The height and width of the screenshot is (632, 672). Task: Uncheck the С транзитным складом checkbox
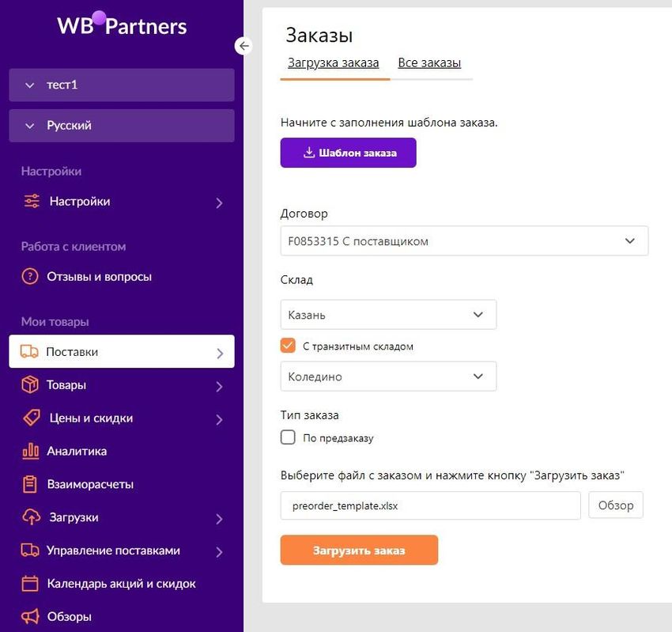[x=288, y=346]
